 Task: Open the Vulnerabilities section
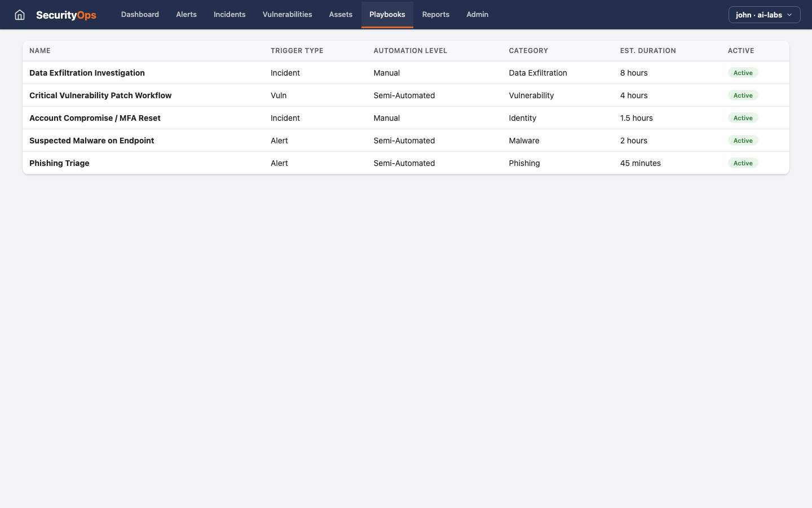click(x=287, y=15)
